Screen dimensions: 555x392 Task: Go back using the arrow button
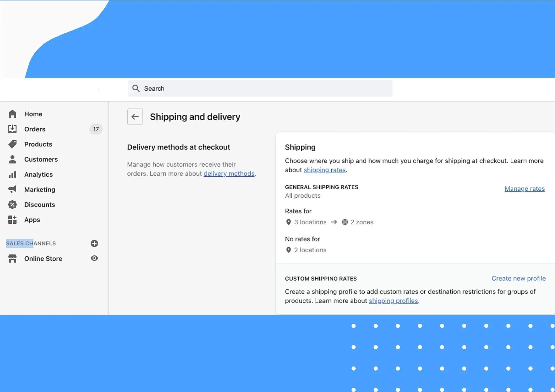[x=135, y=117]
